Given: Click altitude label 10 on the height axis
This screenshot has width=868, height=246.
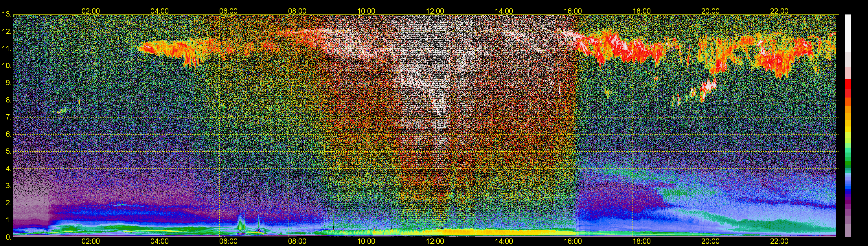Looking at the screenshot, I should tap(6, 66).
